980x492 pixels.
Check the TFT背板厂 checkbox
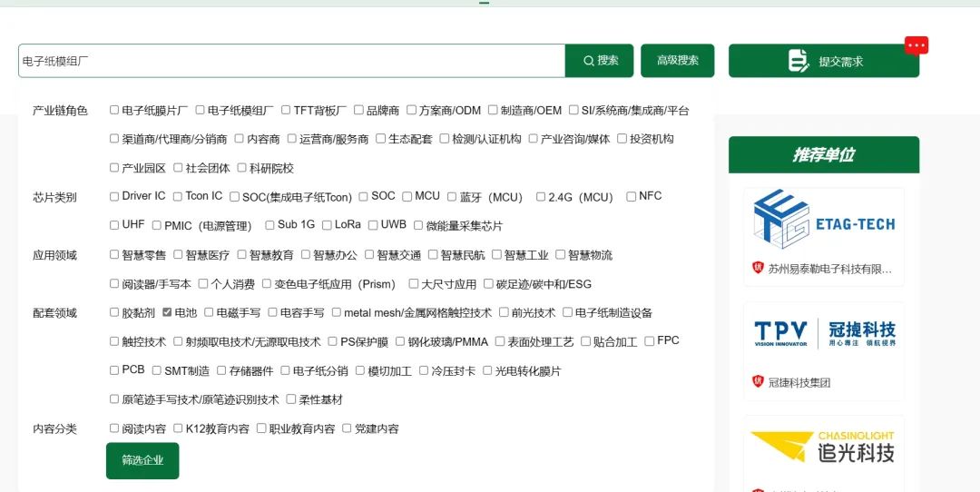(286, 110)
